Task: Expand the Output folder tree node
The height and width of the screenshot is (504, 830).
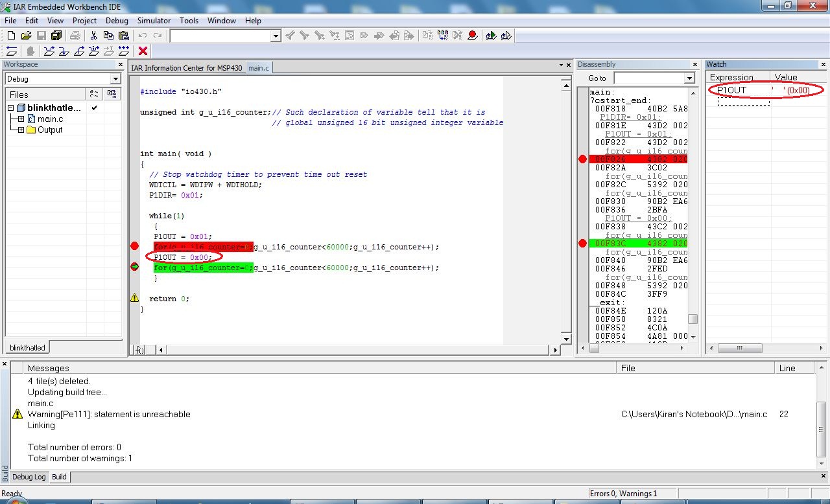Action: (21, 130)
